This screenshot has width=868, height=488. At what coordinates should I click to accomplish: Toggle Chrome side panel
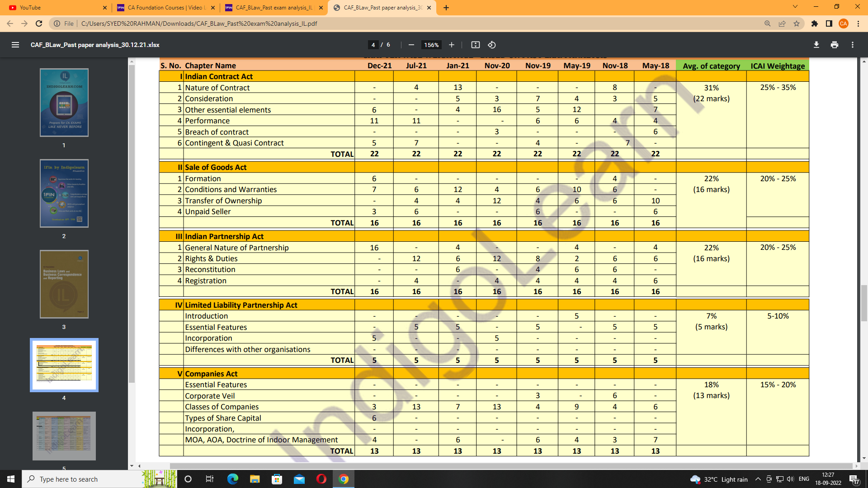829,23
